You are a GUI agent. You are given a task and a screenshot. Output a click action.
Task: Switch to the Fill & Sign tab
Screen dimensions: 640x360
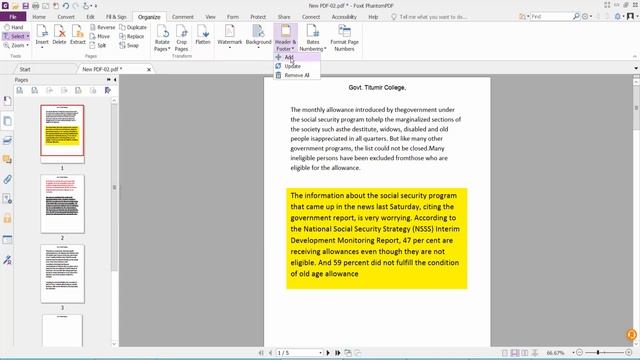(116, 17)
